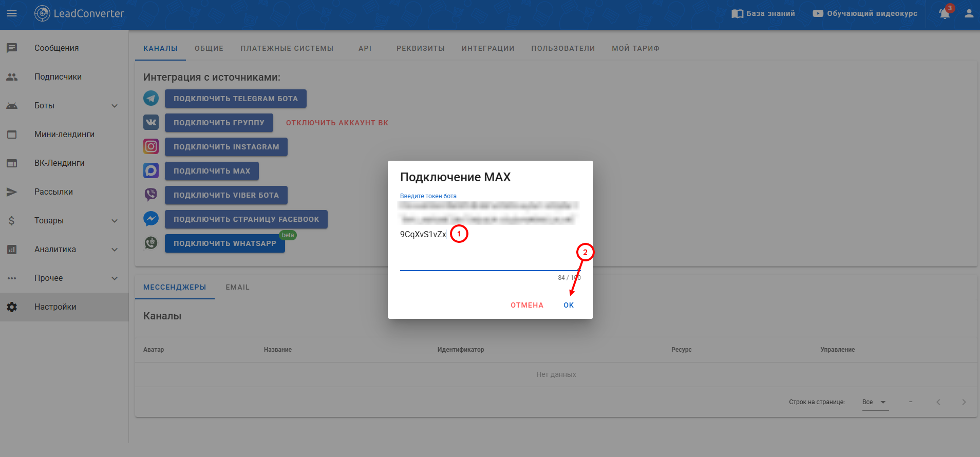Open Настройки gear in the sidebar
Image resolution: width=980 pixels, height=457 pixels.
point(12,307)
